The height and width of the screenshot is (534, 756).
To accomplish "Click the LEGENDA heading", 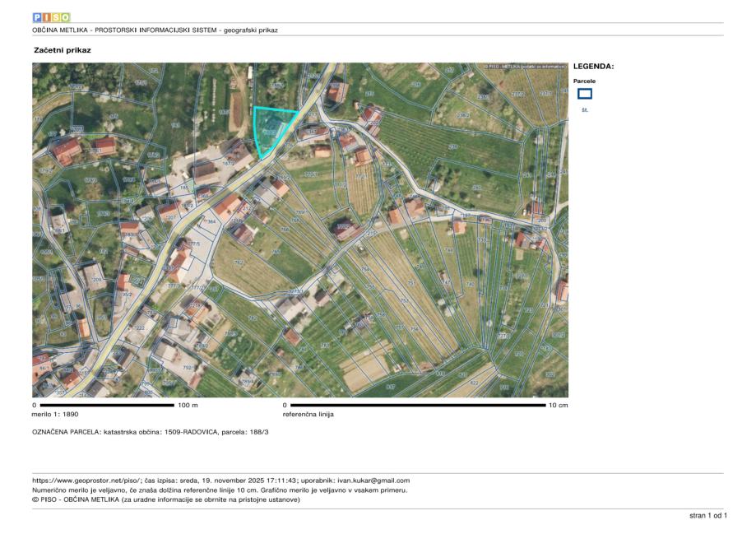I will (x=593, y=67).
